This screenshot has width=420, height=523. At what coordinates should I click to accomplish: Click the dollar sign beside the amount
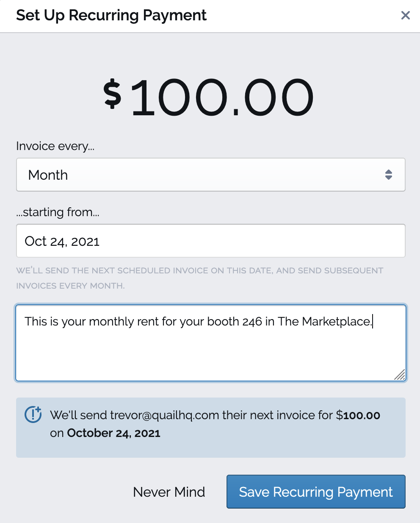coord(113,94)
